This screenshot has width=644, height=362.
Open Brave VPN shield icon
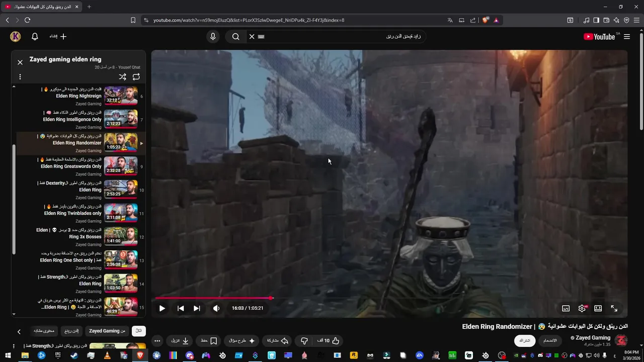(x=626, y=20)
